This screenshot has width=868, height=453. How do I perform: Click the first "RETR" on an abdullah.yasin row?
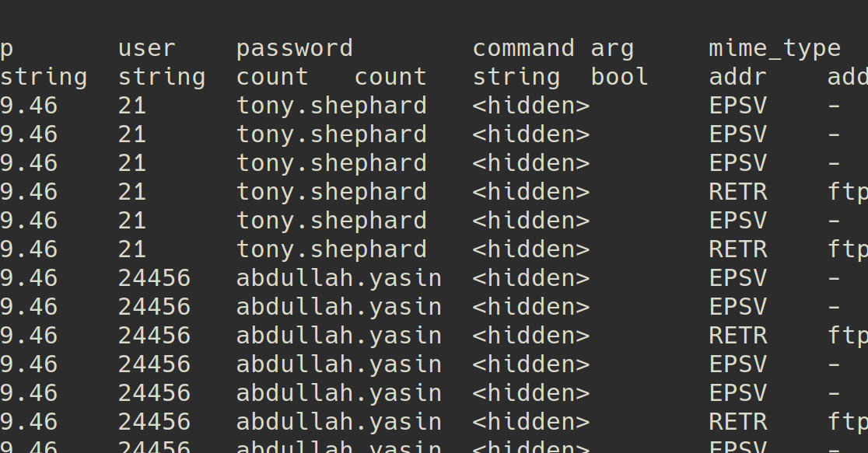(737, 336)
